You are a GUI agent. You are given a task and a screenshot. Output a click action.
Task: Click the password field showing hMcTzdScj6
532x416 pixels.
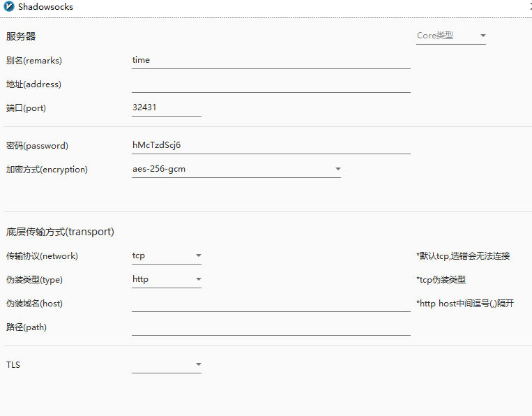click(x=271, y=145)
